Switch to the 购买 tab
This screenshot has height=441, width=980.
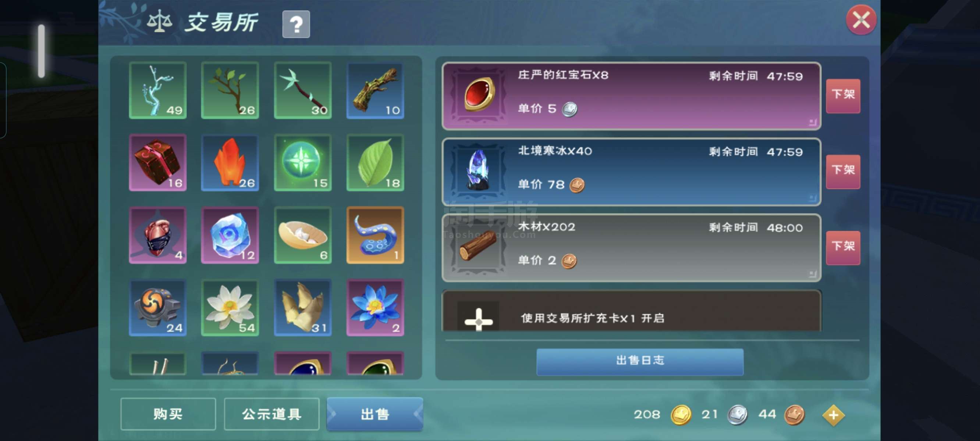tap(168, 414)
